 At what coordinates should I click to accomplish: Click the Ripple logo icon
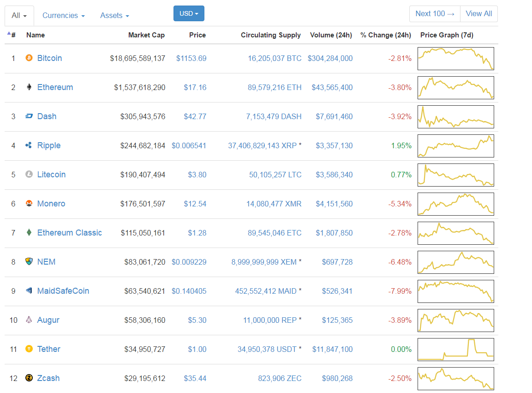point(29,145)
